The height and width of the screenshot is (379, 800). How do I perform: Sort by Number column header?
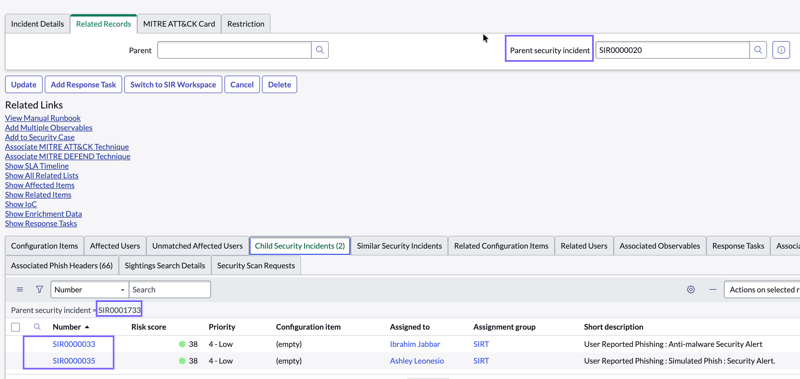pyautogui.click(x=66, y=327)
